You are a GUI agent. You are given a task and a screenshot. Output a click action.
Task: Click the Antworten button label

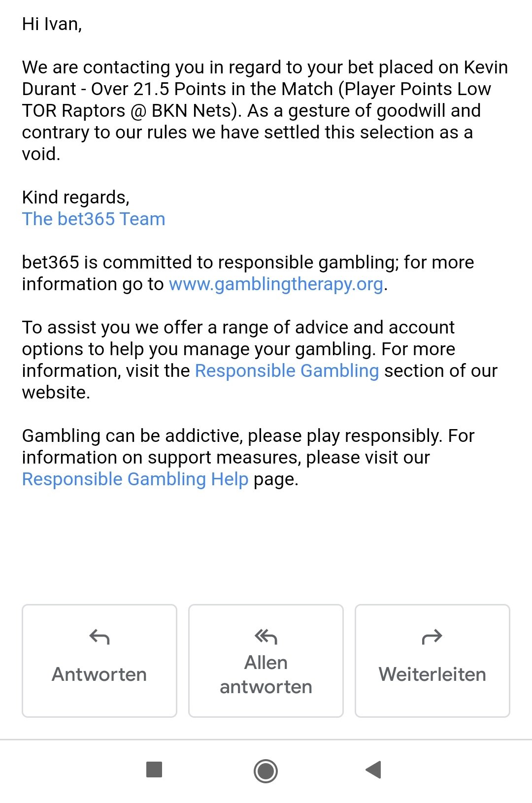click(100, 674)
